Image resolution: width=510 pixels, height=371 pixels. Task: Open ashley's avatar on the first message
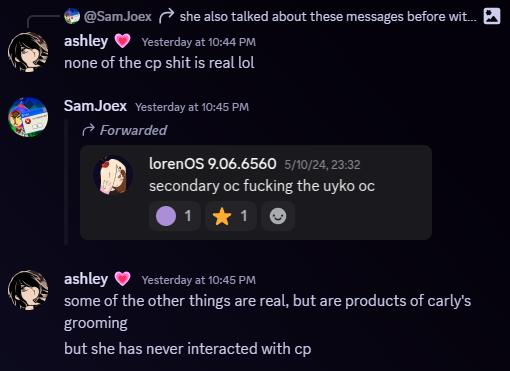click(28, 52)
